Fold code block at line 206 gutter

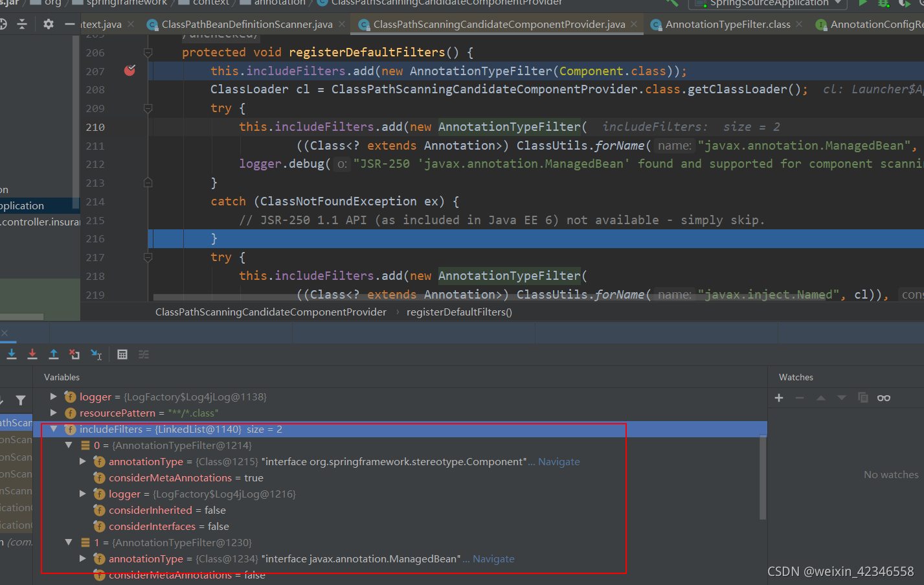pyautogui.click(x=148, y=52)
